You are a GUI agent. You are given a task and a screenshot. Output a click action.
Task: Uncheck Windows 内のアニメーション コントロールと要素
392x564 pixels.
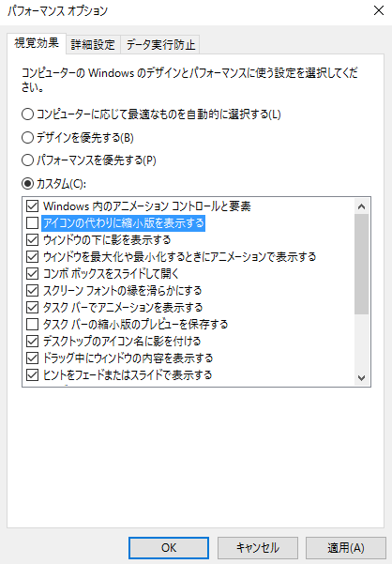click(x=32, y=206)
